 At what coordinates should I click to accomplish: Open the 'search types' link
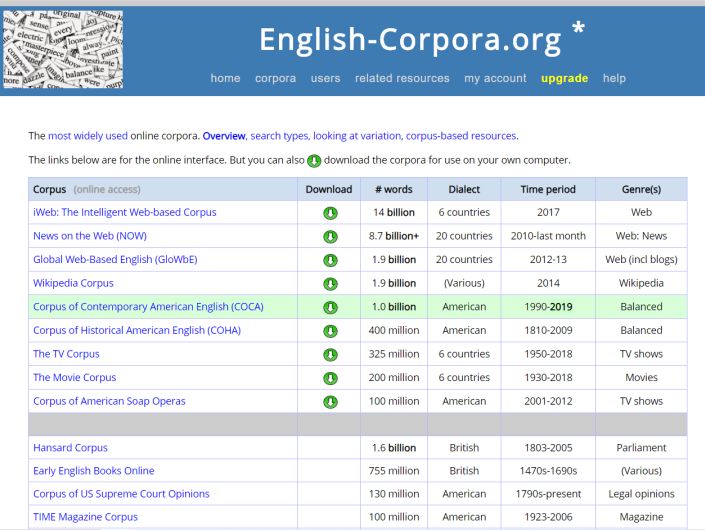pyautogui.click(x=279, y=136)
